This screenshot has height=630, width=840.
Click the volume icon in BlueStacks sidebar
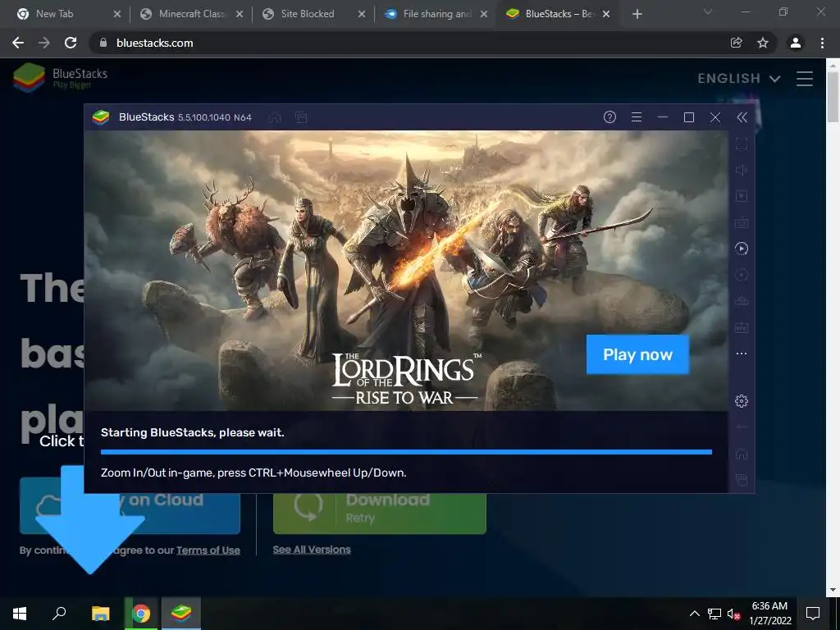pyautogui.click(x=742, y=170)
